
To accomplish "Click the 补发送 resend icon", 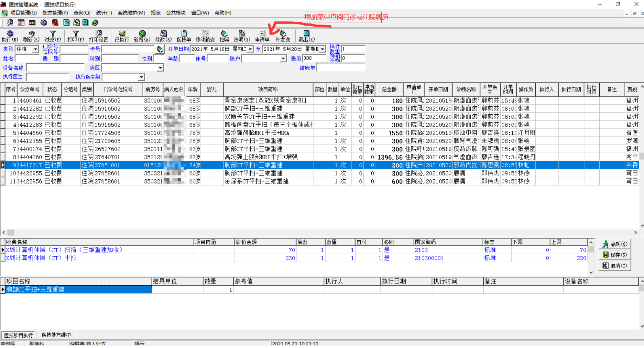I will (283, 36).
